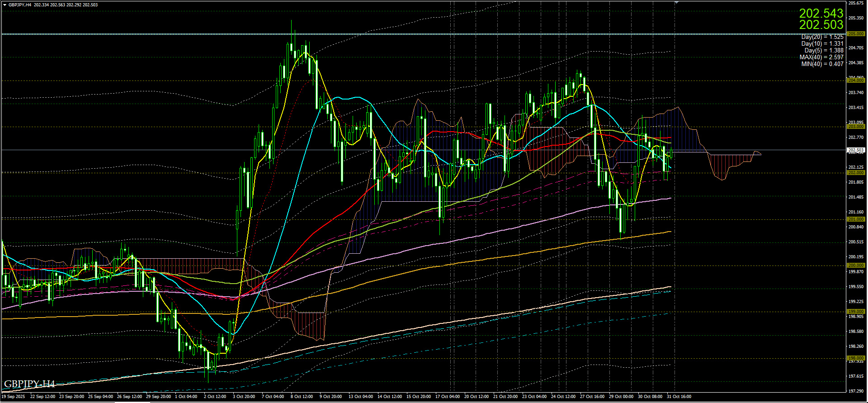This screenshot has height=403, width=868.
Task: Click the 31 Oct 16:00 time axis label
Action: click(x=679, y=397)
